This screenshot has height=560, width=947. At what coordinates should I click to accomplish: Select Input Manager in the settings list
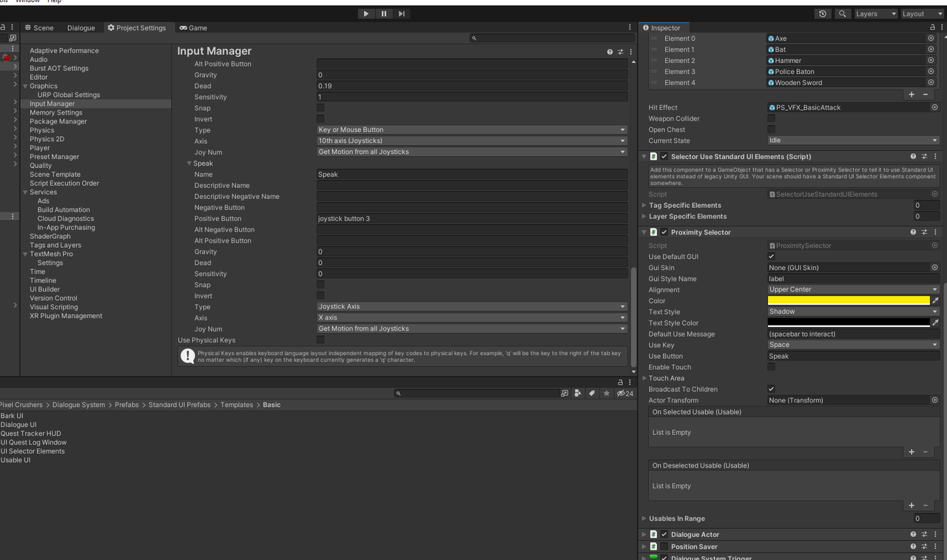pos(52,104)
